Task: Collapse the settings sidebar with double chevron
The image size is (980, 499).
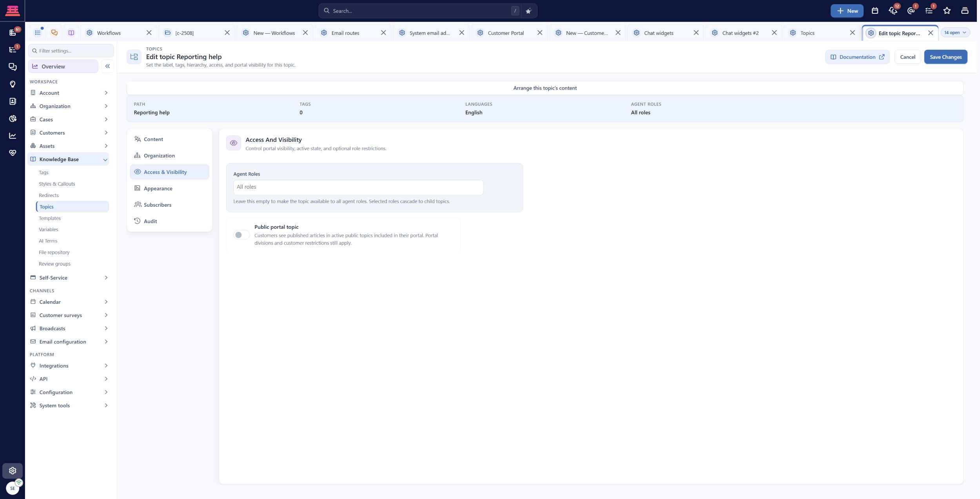Action: (x=107, y=66)
